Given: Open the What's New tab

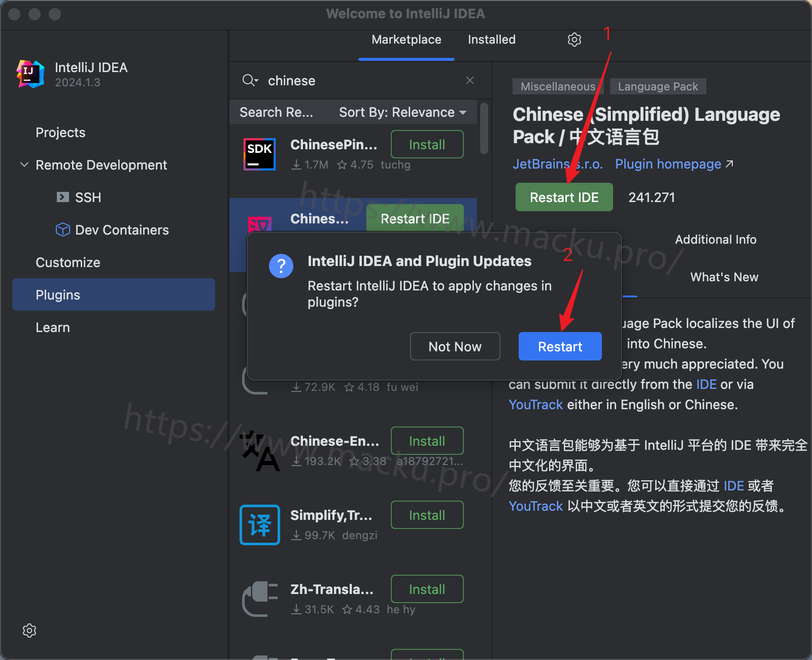Looking at the screenshot, I should [x=724, y=277].
